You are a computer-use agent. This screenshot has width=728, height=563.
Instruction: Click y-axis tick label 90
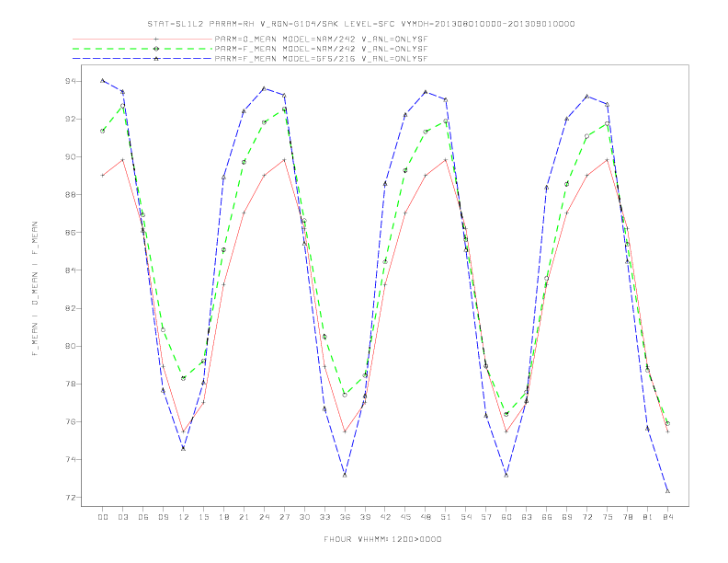coord(71,157)
